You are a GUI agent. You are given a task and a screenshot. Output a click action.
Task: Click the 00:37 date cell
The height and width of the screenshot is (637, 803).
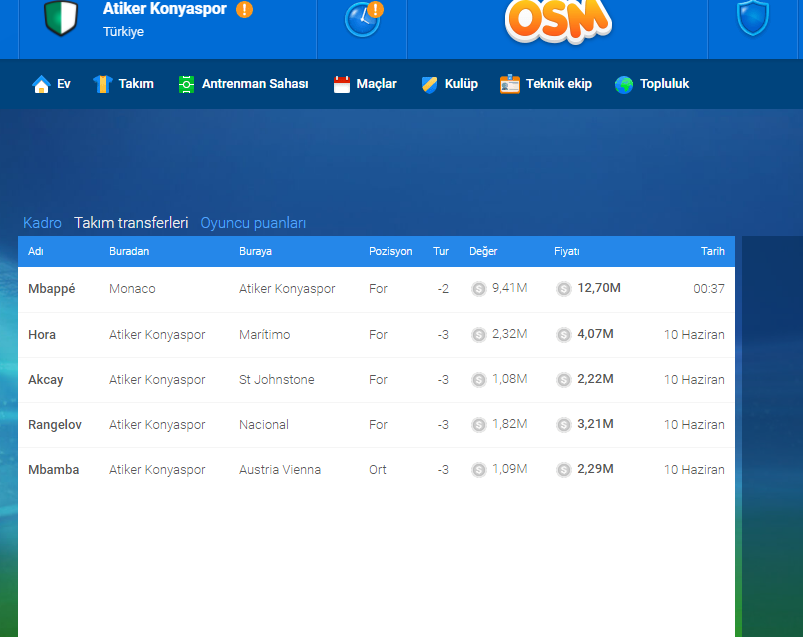(709, 289)
